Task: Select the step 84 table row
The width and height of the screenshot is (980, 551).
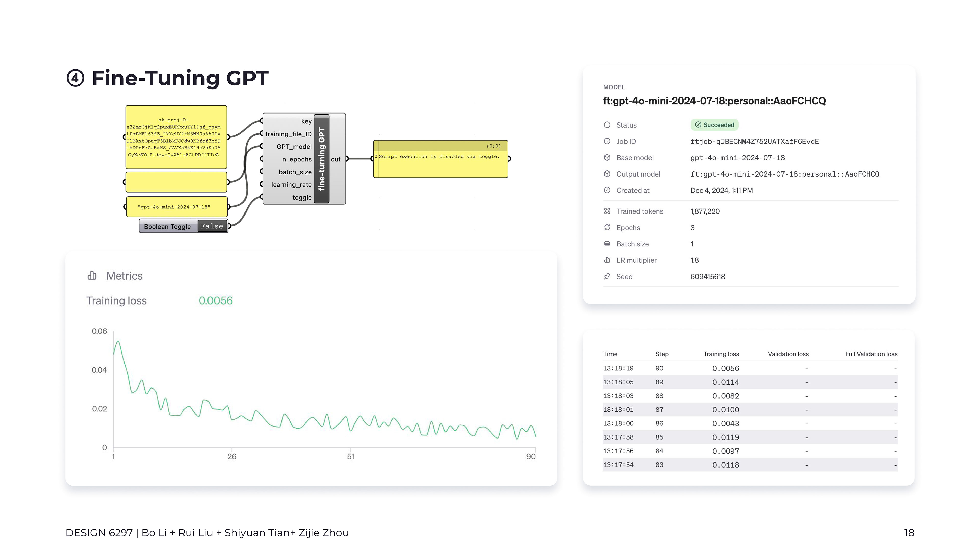Action: pyautogui.click(x=750, y=451)
